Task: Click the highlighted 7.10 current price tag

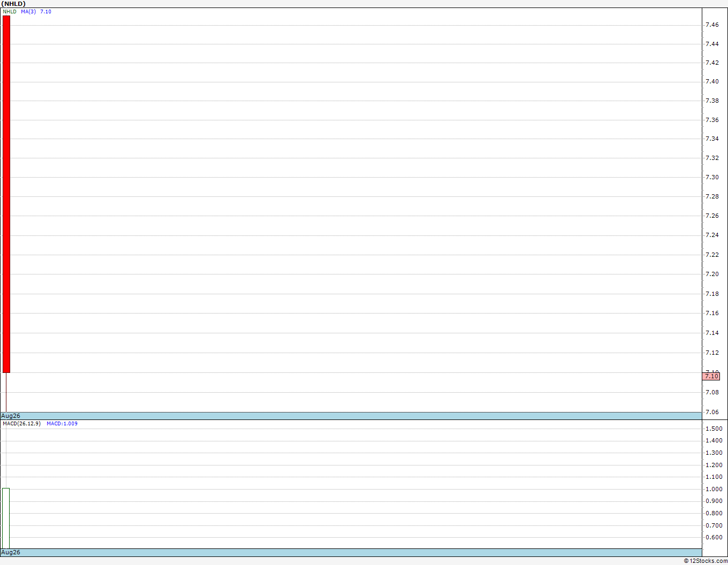Action: pos(711,377)
